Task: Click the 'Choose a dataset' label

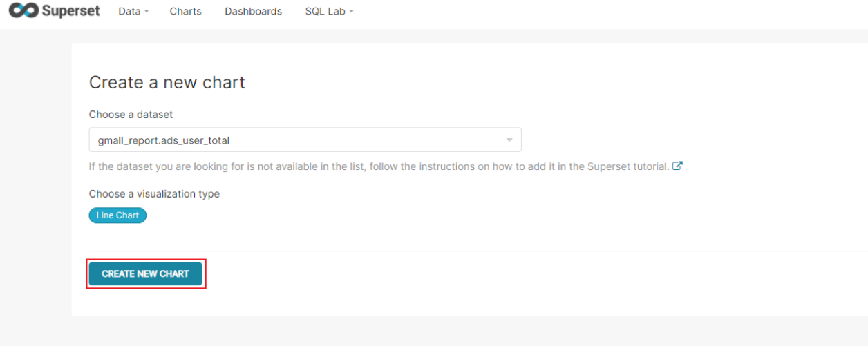Action: click(x=131, y=114)
